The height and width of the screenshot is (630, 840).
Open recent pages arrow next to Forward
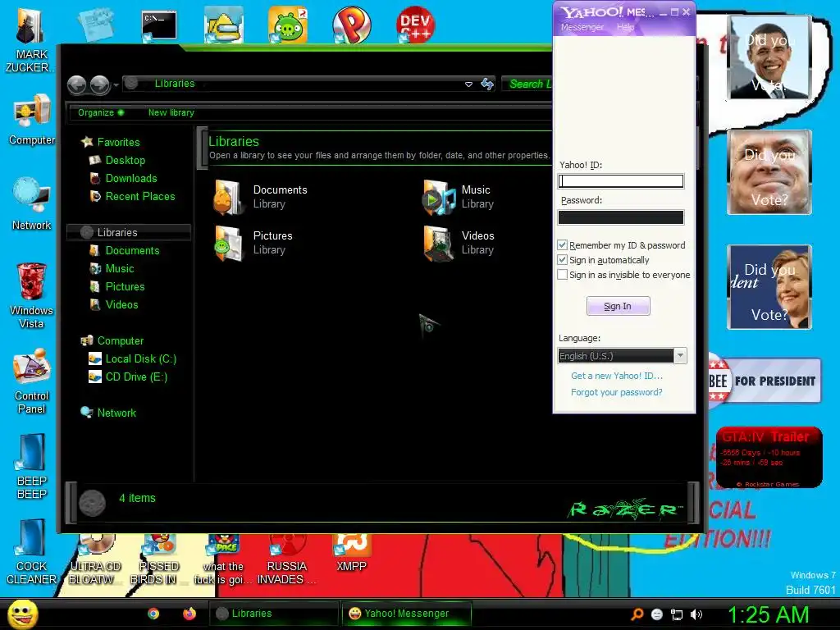(116, 85)
